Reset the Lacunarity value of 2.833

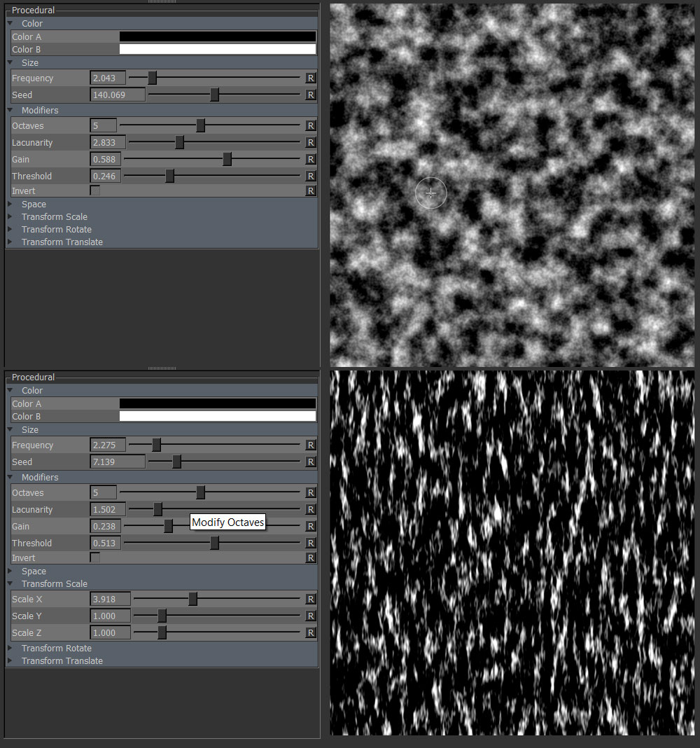(x=311, y=143)
